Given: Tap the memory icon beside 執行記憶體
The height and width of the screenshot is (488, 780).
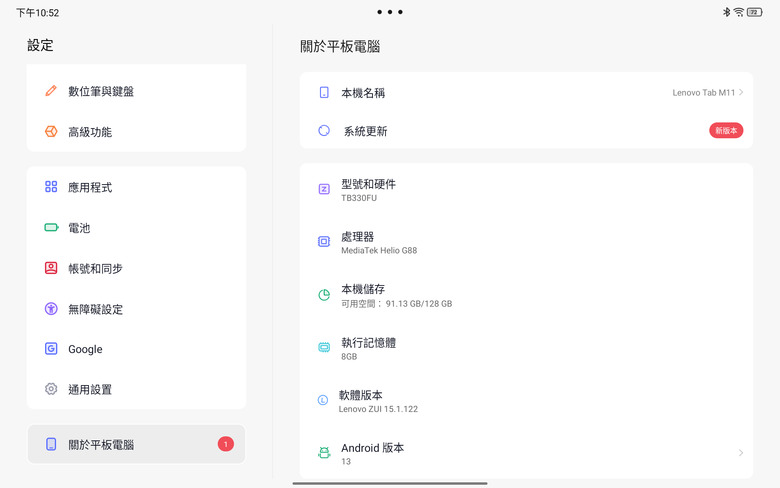Looking at the screenshot, I should (324, 347).
